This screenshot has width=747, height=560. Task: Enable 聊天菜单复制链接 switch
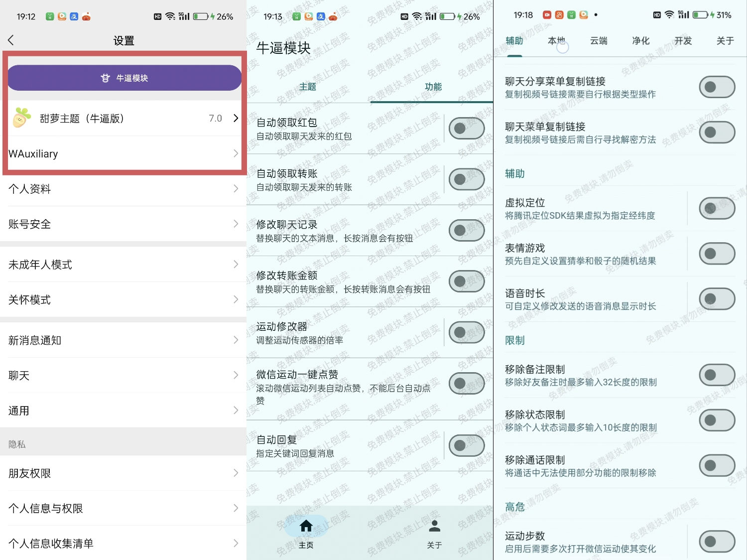(x=717, y=133)
